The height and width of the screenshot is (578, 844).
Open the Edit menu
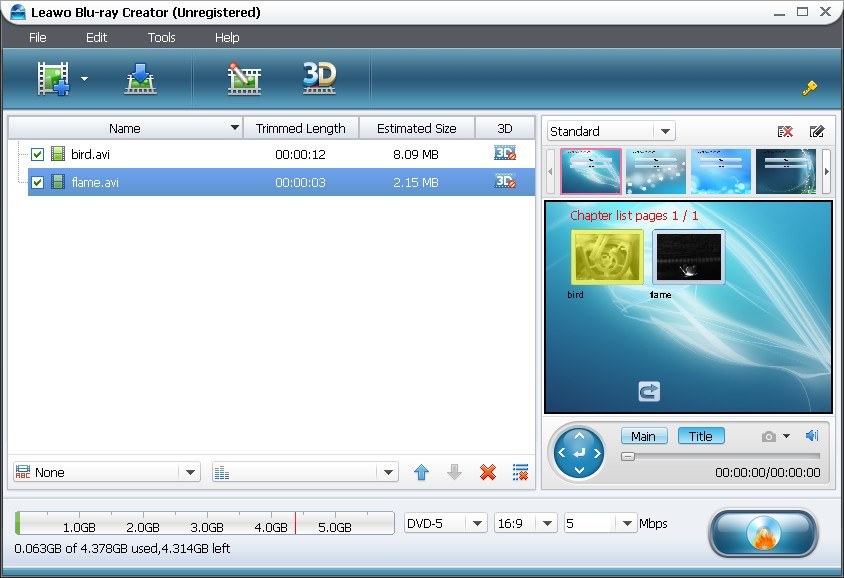pyautogui.click(x=96, y=37)
